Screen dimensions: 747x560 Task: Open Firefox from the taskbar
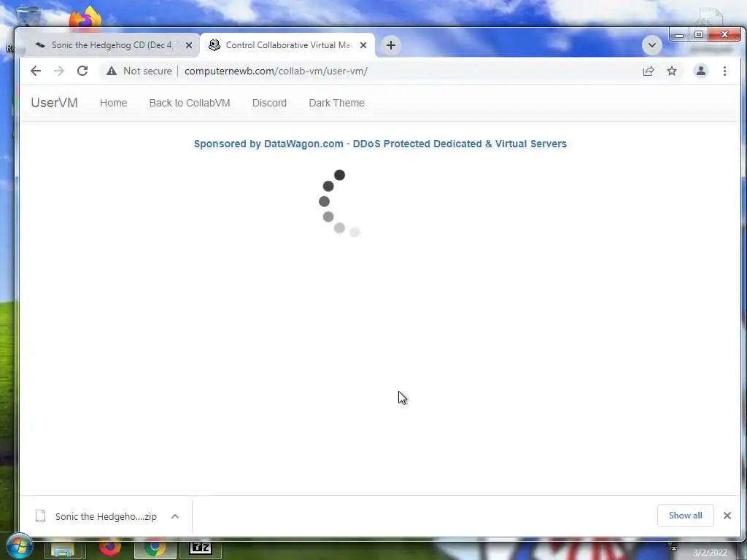[x=110, y=547]
